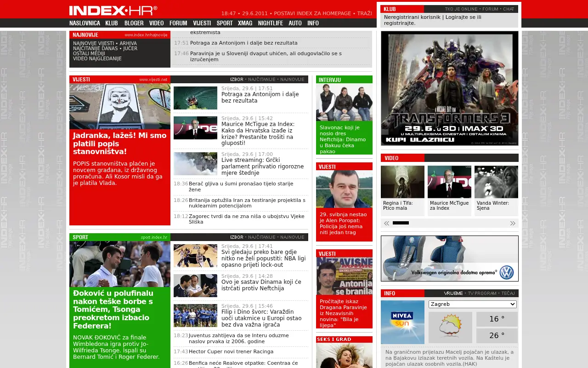Click the INDEX.HR logo

tap(113, 11)
